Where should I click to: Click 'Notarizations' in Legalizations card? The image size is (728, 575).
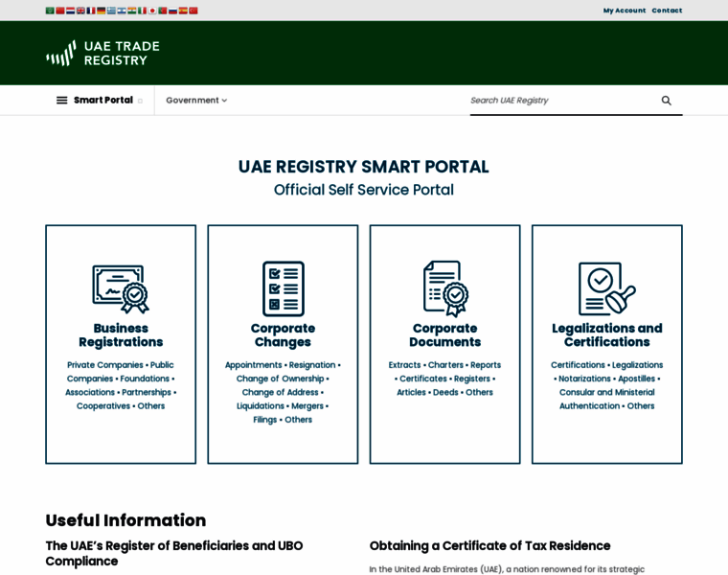pyautogui.click(x=584, y=379)
